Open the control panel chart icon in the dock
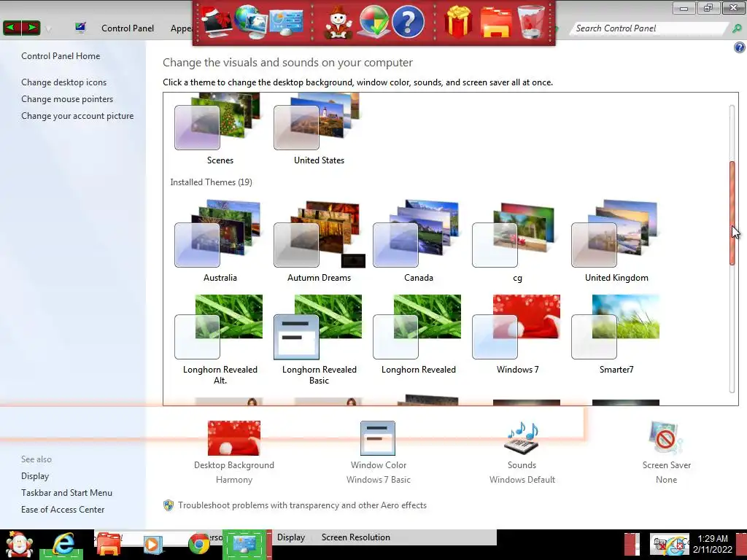Viewport: 747px width, 560px height. pos(286,22)
